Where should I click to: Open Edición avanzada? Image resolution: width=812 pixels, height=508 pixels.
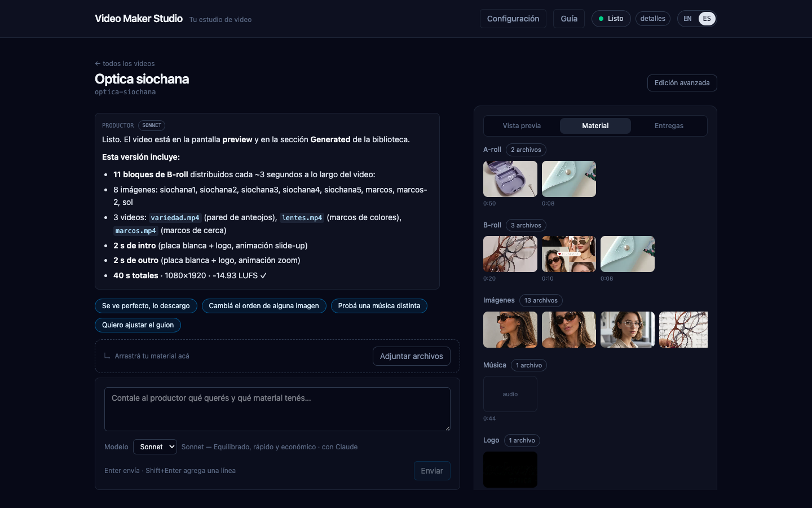(x=682, y=83)
